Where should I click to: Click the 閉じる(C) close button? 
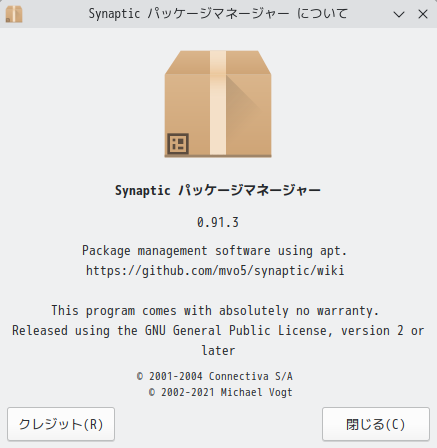(x=376, y=424)
